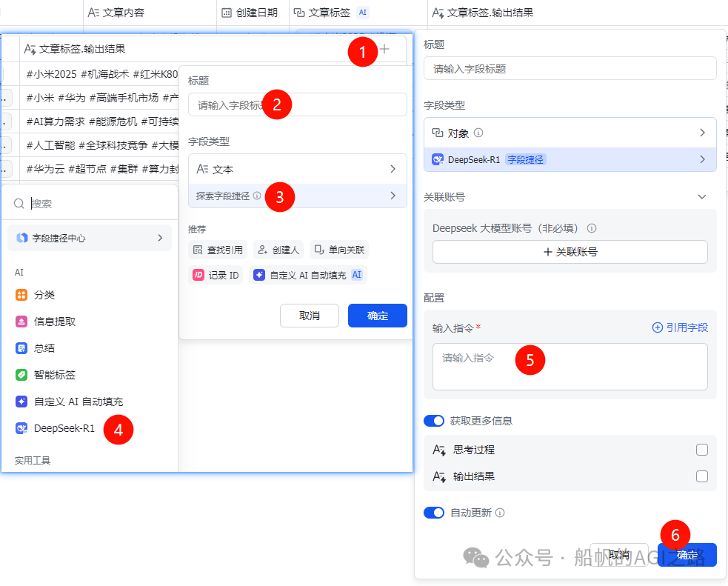728x586 pixels.
Task: Click the 分类 AI shortcut icon
Action: tap(21, 295)
